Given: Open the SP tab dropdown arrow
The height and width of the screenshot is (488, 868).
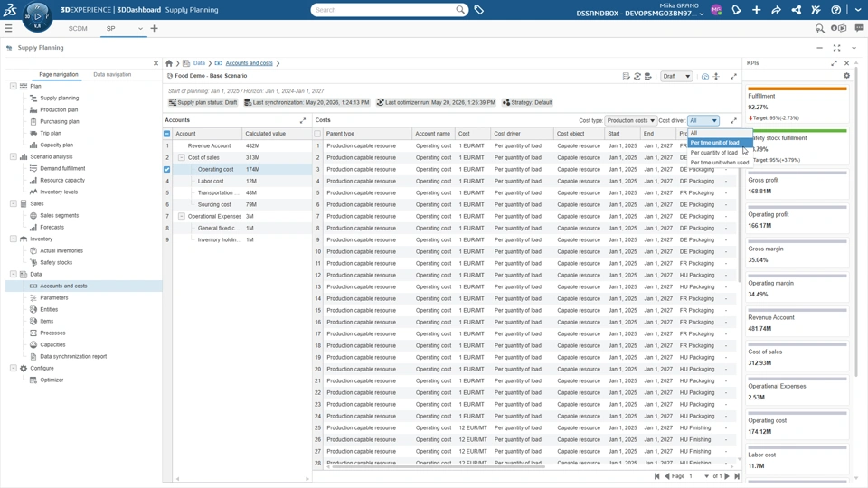Looking at the screenshot, I should tap(140, 28).
